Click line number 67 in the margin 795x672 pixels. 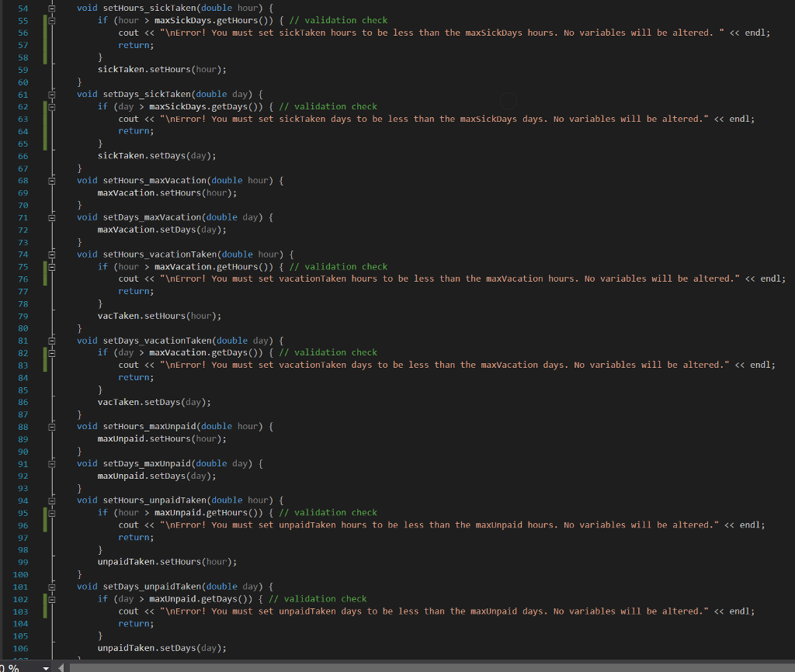click(23, 168)
